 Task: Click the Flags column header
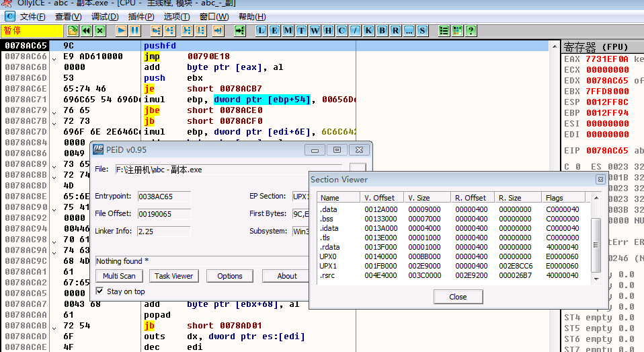point(563,198)
